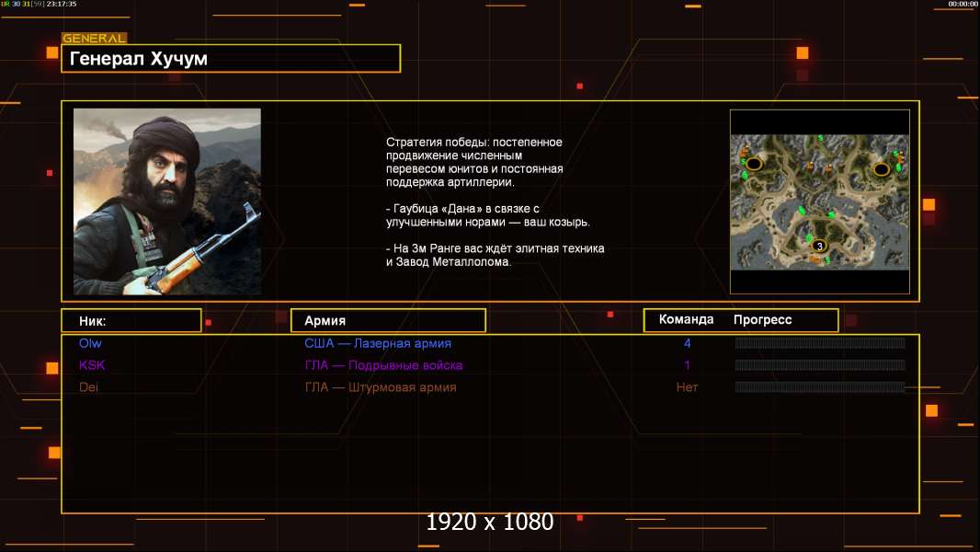This screenshot has width=980, height=552.
Task: Click team number '4' in Olw's row
Action: click(x=687, y=343)
